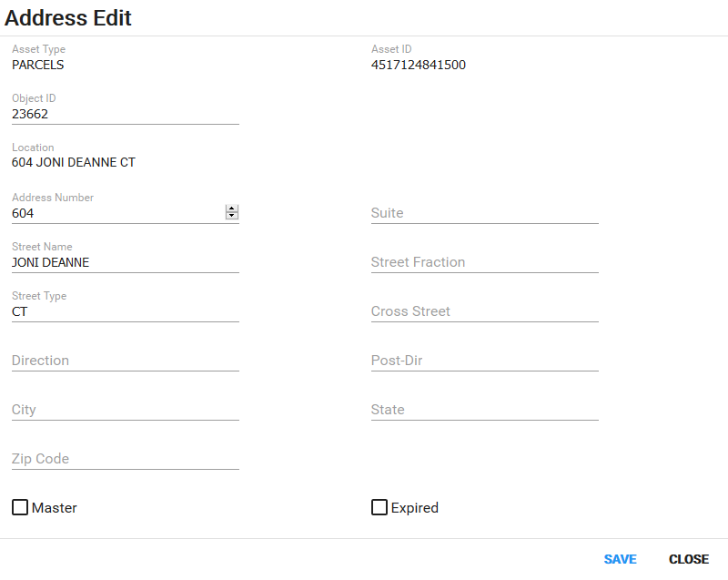Select the Street Fraction field
Screen dimensions: 728x580
point(484,262)
